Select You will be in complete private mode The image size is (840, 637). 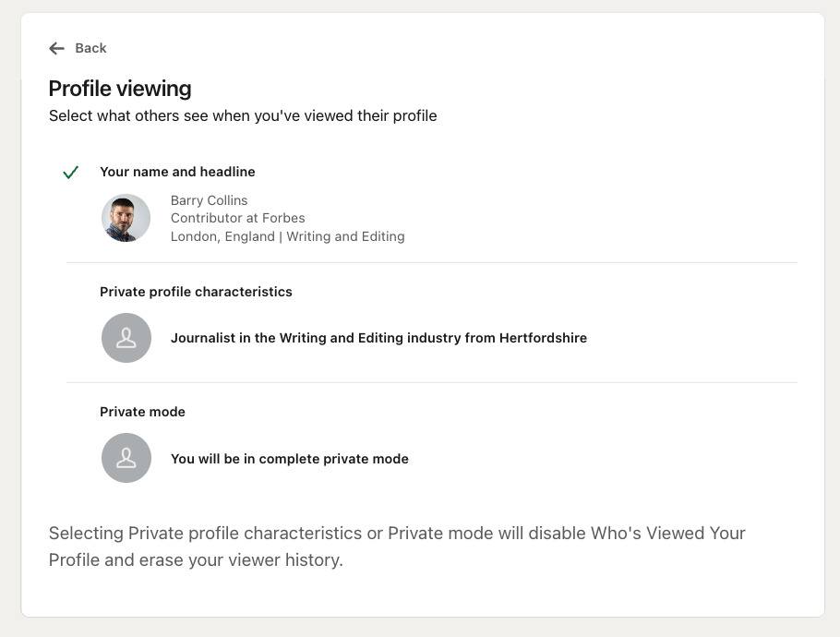290,459
